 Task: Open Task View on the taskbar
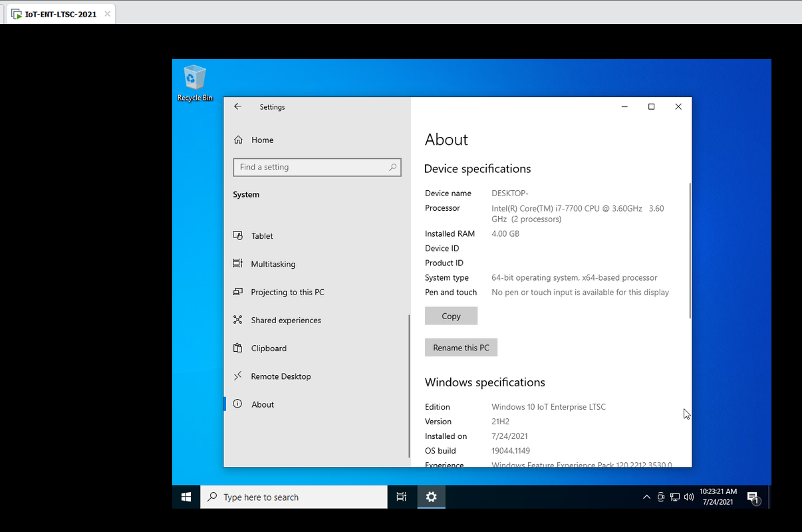(x=401, y=497)
